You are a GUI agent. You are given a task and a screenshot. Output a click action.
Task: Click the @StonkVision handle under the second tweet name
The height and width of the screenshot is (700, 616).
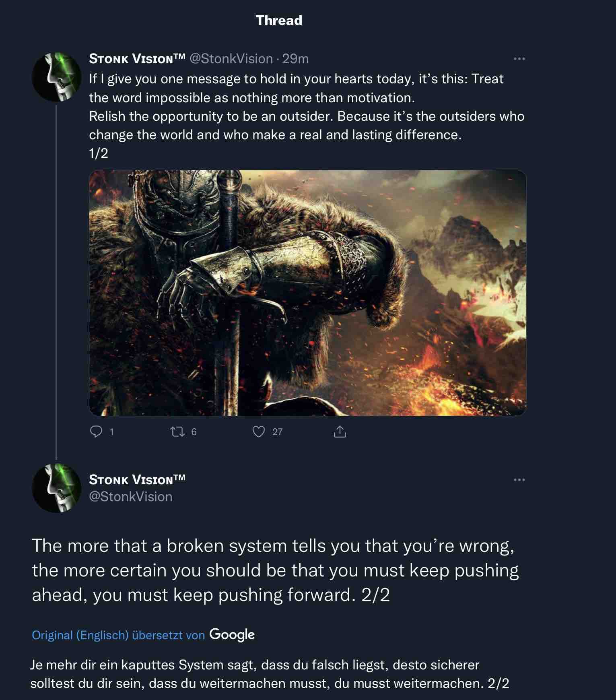coord(130,497)
